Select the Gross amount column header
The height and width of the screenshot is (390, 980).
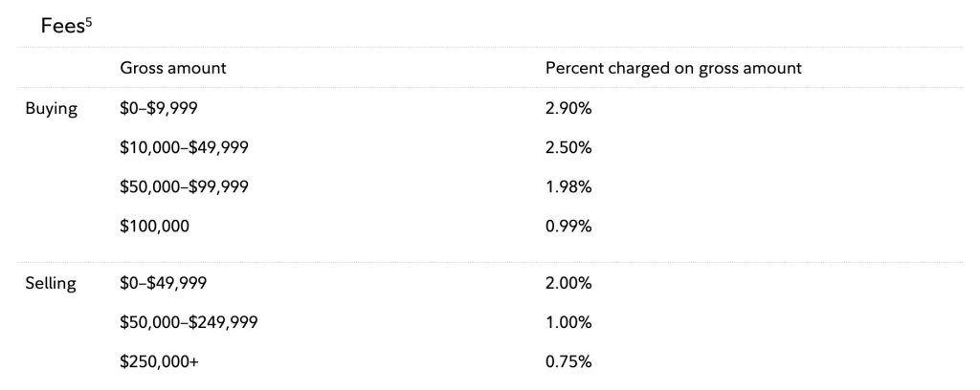coord(172,69)
